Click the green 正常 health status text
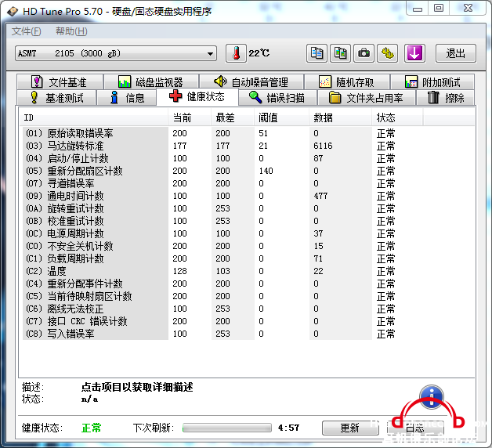Screen dimensions: 492x448 coord(92,428)
